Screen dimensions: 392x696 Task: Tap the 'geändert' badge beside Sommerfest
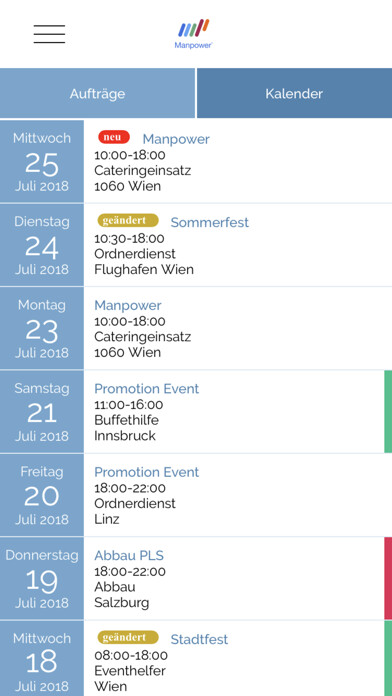(x=128, y=220)
